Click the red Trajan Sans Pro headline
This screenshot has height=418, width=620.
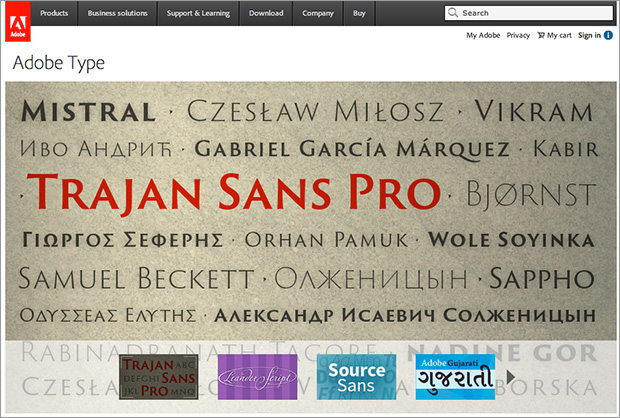(233, 193)
